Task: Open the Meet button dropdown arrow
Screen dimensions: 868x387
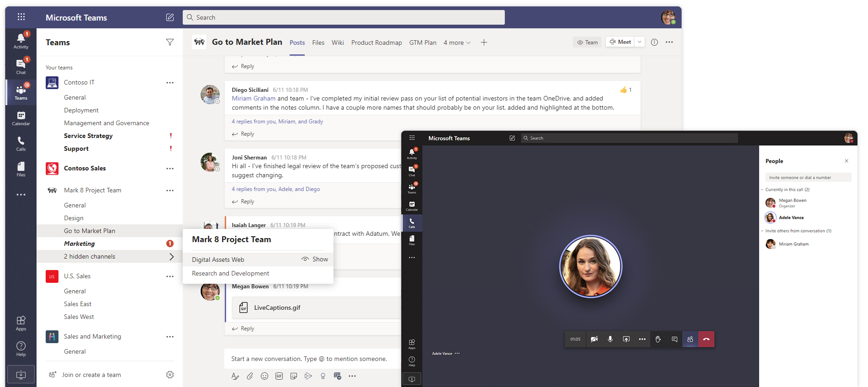Action: pyautogui.click(x=640, y=42)
